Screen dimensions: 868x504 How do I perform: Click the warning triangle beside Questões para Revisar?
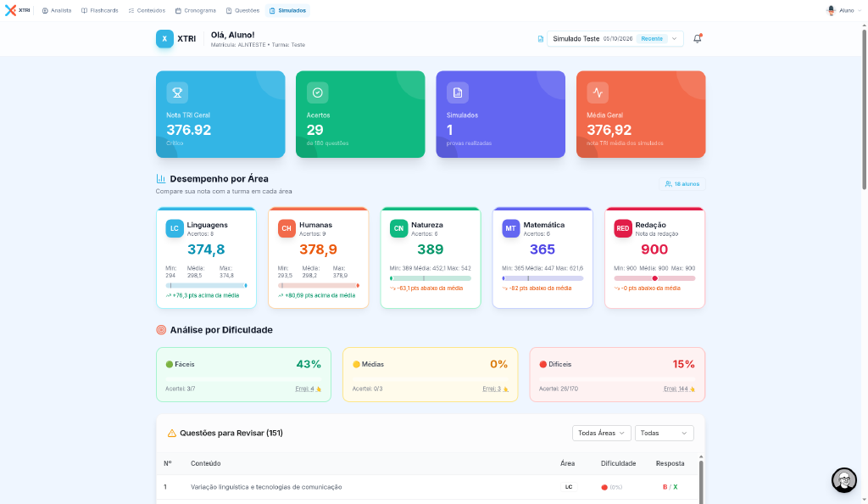tap(171, 433)
